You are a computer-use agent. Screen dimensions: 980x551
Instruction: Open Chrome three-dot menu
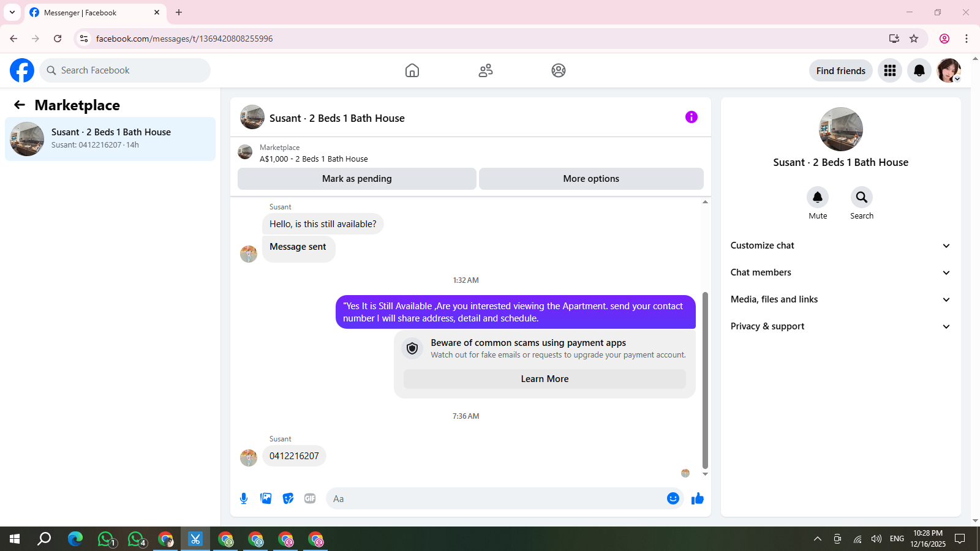967,39
